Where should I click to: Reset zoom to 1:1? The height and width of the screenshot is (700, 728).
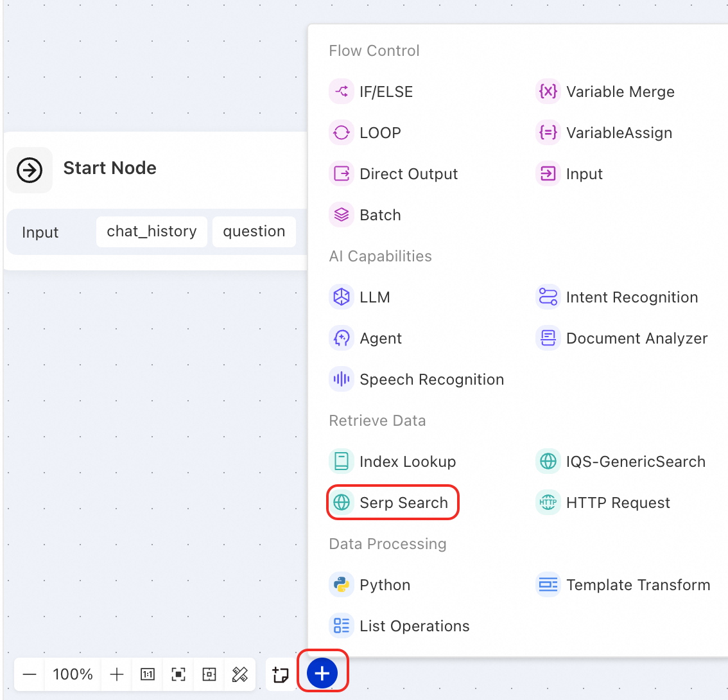click(x=148, y=674)
